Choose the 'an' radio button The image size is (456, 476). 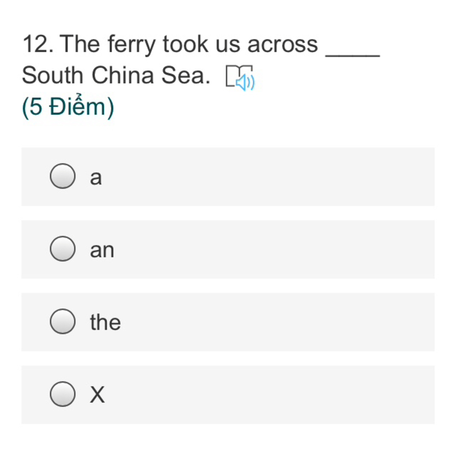(x=62, y=248)
